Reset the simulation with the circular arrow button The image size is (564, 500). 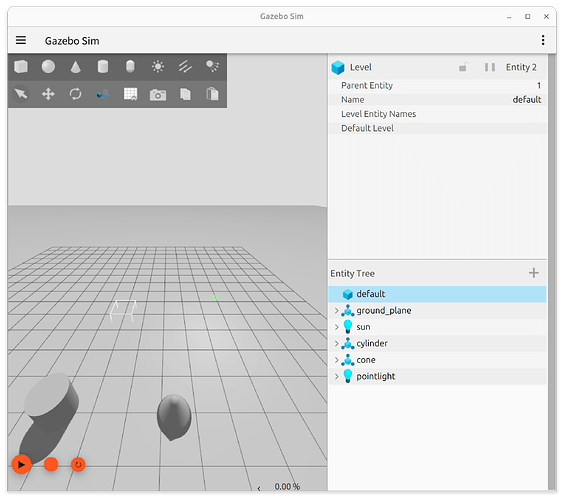pyautogui.click(x=78, y=465)
